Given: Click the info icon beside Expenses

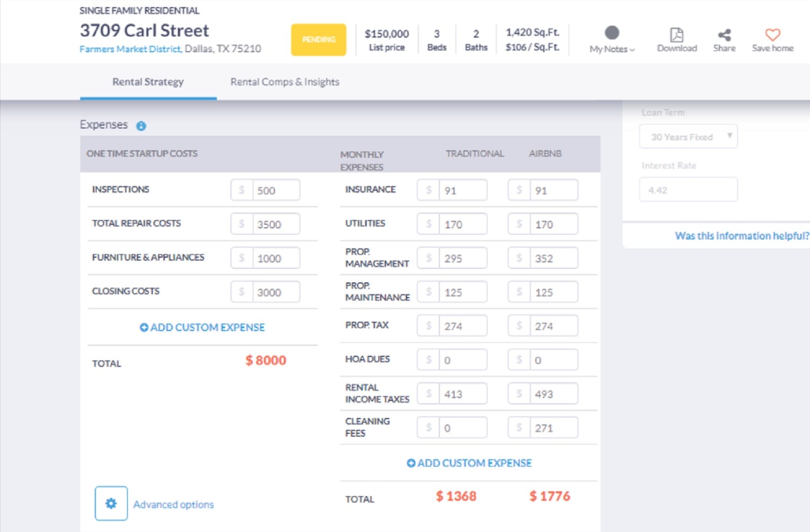Looking at the screenshot, I should pos(141,126).
